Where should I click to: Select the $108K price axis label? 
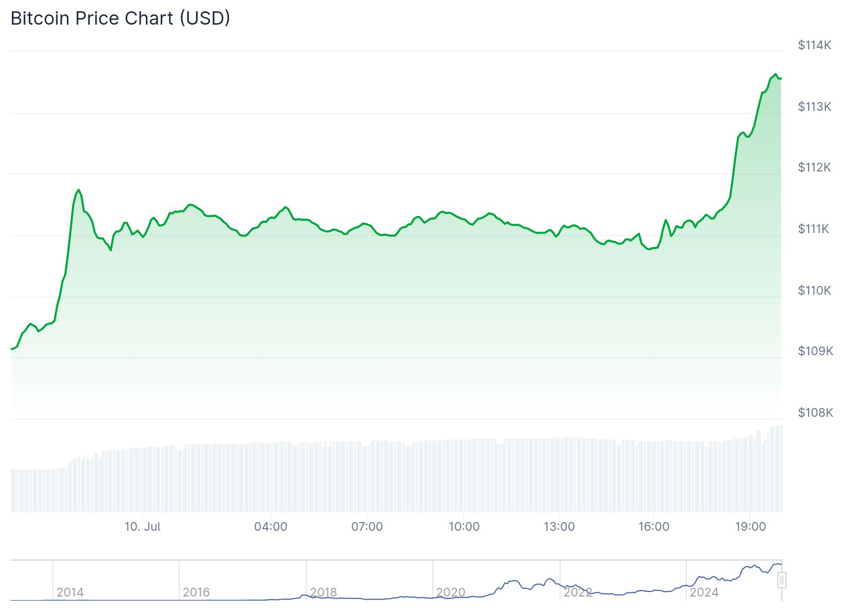tap(815, 413)
